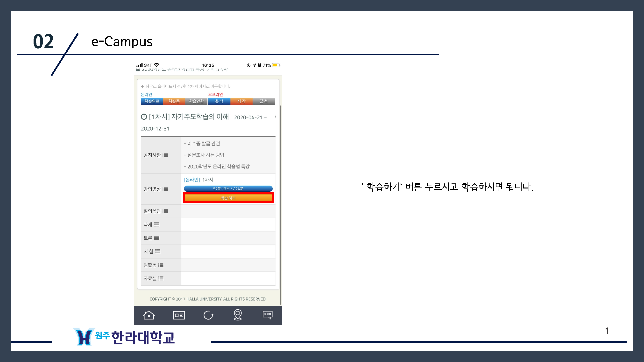Select the 출석 offline status tab
This screenshot has width=644, height=362.
219,101
